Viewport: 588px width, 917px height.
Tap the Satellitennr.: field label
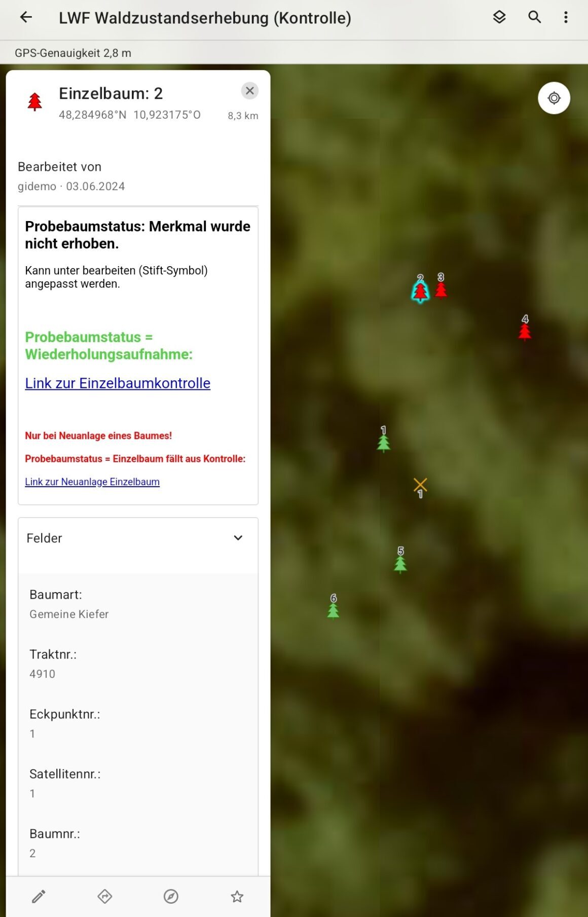point(65,774)
